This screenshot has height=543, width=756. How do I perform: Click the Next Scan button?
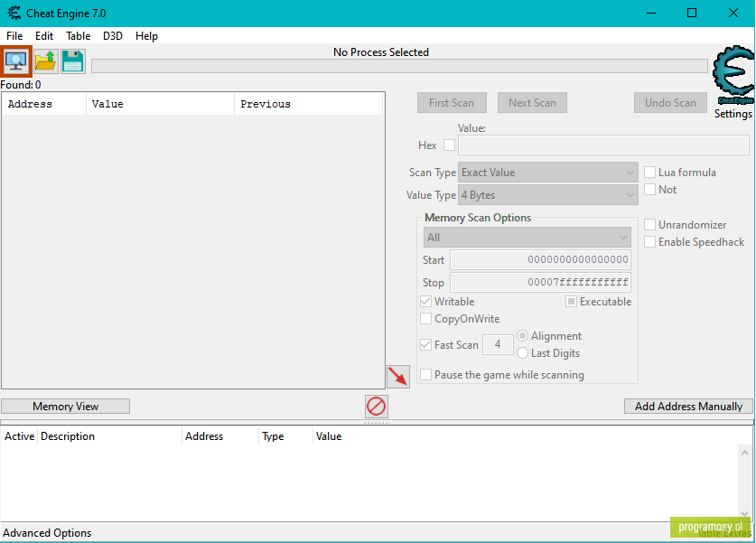(532, 103)
